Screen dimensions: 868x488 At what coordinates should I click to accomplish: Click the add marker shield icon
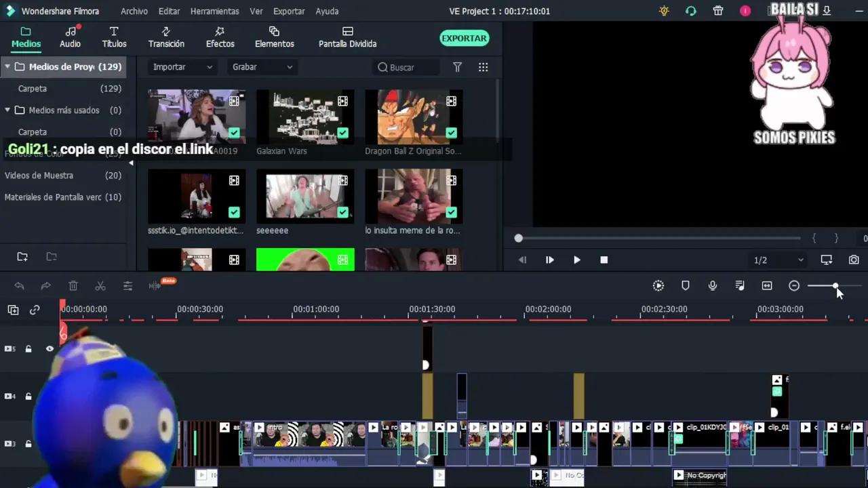click(x=685, y=286)
